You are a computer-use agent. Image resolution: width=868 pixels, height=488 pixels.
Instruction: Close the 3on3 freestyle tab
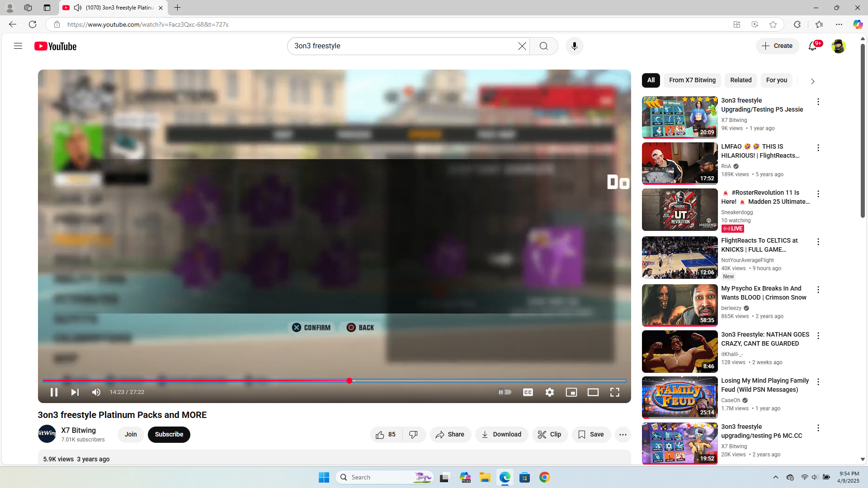(160, 8)
